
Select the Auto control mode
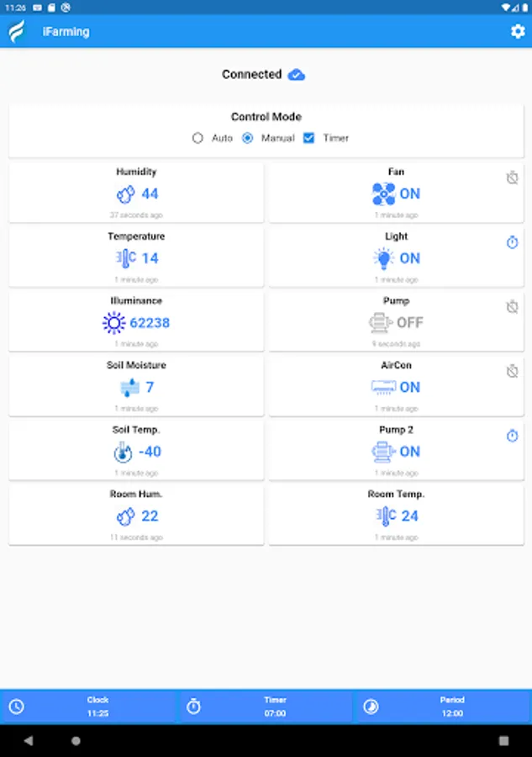(x=198, y=138)
